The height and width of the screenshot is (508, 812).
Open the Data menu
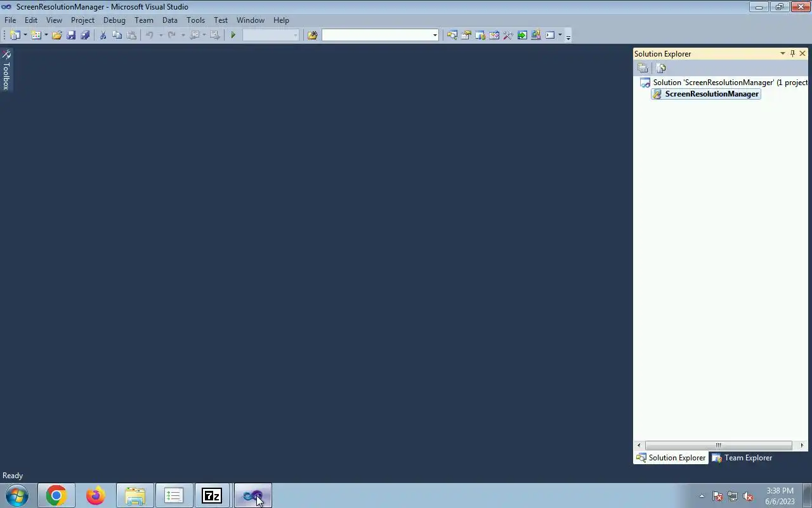[x=170, y=20]
